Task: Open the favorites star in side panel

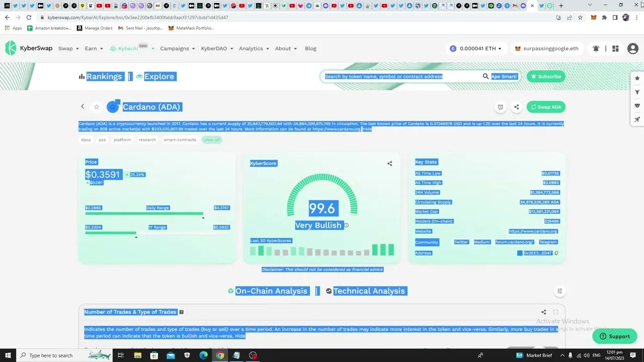Action: coord(637,78)
